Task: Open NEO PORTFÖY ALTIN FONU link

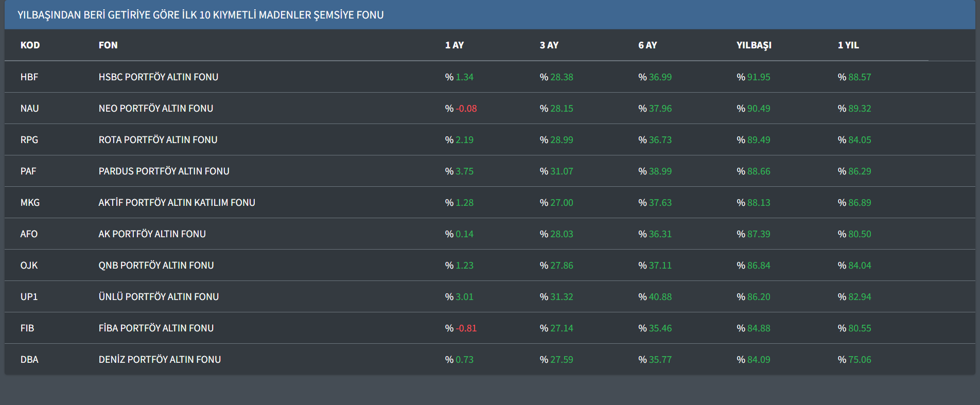Action: pos(155,109)
